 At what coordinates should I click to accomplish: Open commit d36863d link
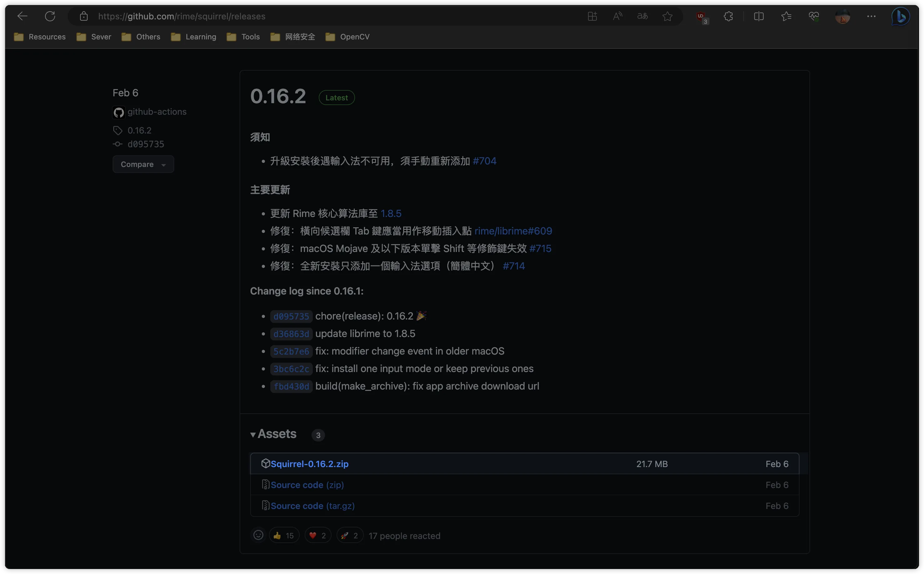pos(291,334)
